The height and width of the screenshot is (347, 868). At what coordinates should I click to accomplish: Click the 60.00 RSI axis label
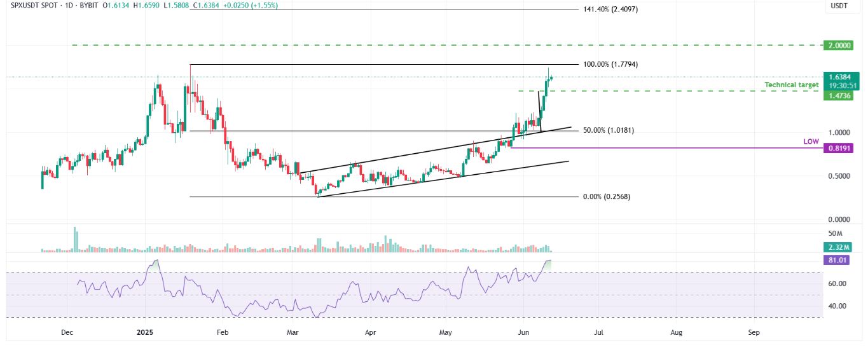click(839, 283)
